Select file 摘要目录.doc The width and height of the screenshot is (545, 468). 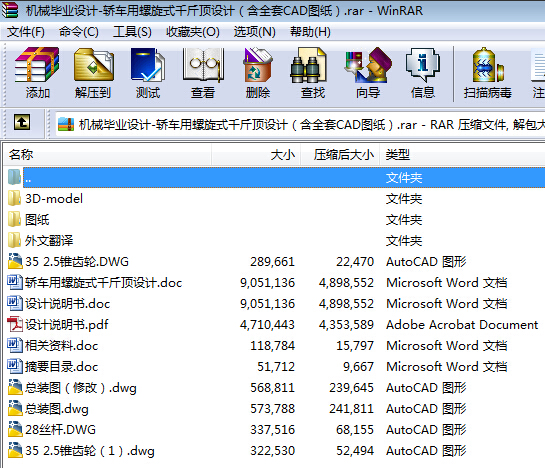(x=62, y=366)
